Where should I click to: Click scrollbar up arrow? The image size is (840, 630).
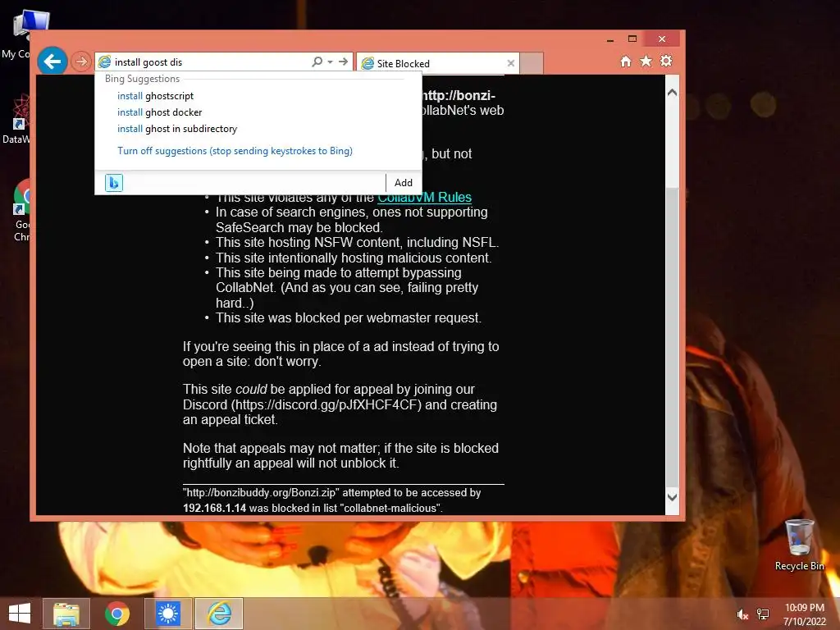pos(672,92)
